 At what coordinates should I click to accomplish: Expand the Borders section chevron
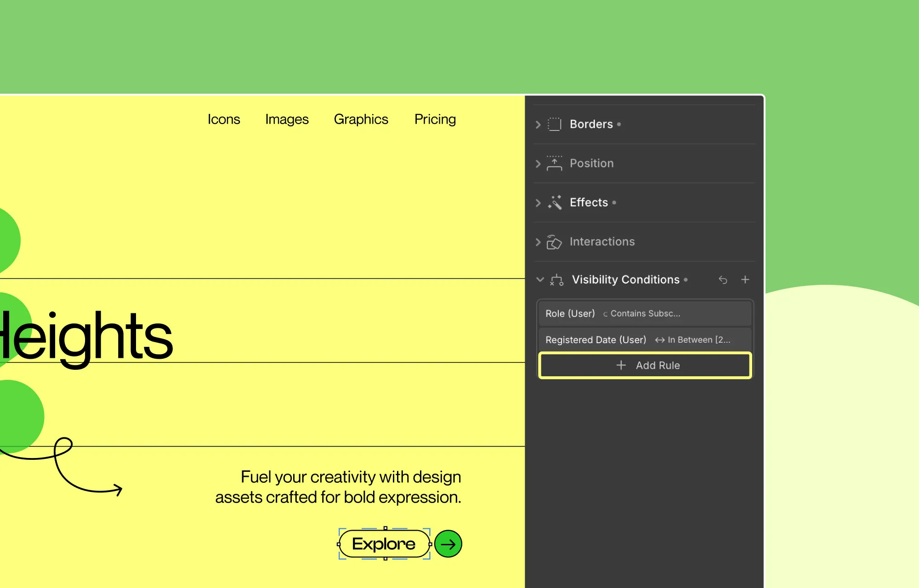click(538, 124)
